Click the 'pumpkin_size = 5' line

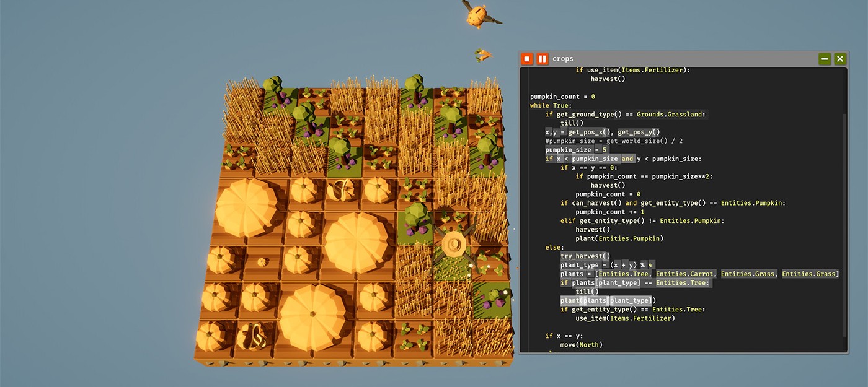(576, 150)
